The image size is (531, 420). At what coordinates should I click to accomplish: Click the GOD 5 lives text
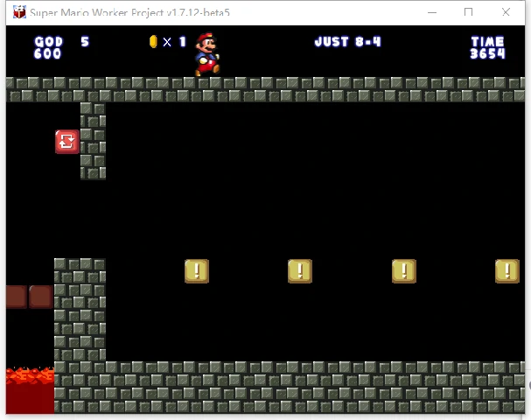coord(61,42)
